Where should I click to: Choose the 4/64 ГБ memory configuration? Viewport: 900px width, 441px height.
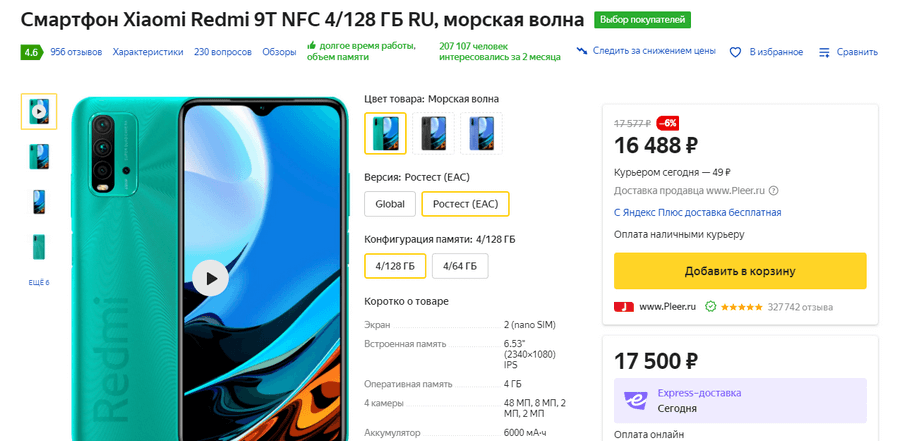click(460, 266)
